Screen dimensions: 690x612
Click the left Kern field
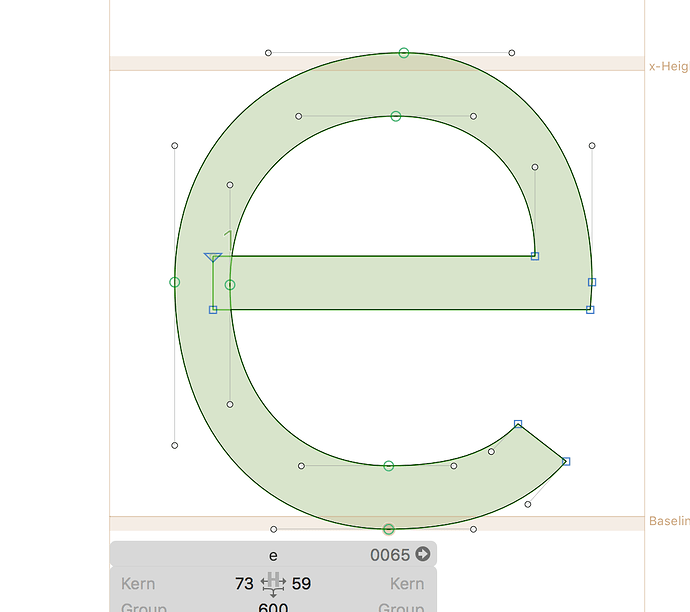click(138, 584)
